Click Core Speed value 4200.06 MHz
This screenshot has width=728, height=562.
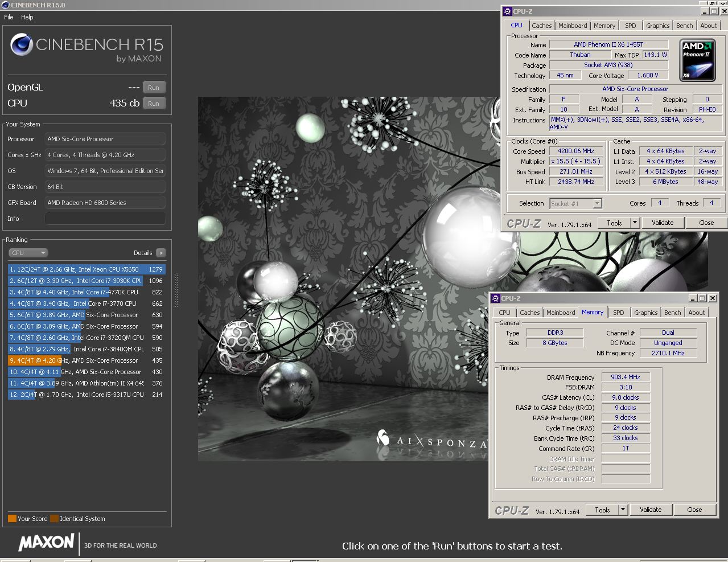pyautogui.click(x=576, y=151)
